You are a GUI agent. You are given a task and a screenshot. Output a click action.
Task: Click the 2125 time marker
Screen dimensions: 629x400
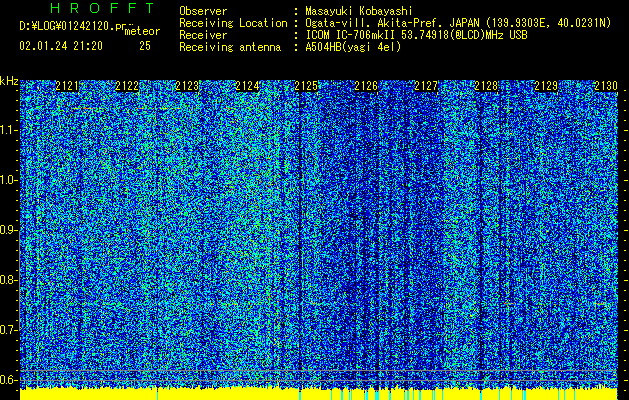[x=306, y=86]
